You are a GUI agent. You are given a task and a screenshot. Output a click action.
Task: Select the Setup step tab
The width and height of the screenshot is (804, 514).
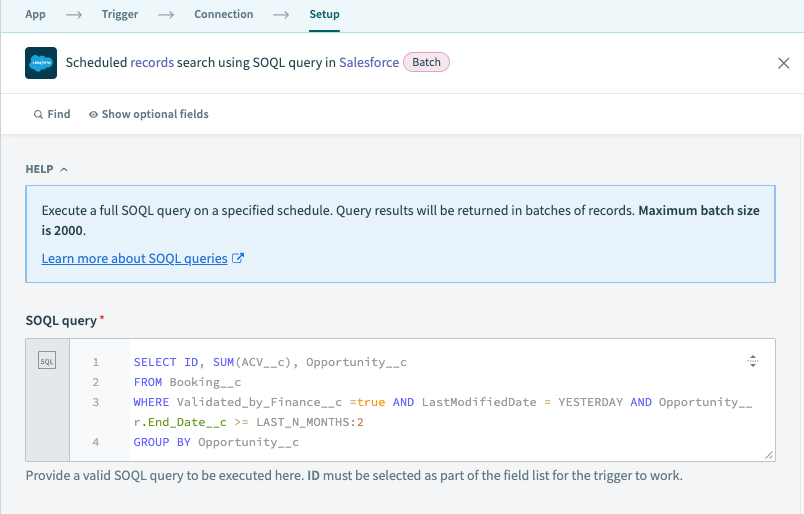tap(325, 14)
